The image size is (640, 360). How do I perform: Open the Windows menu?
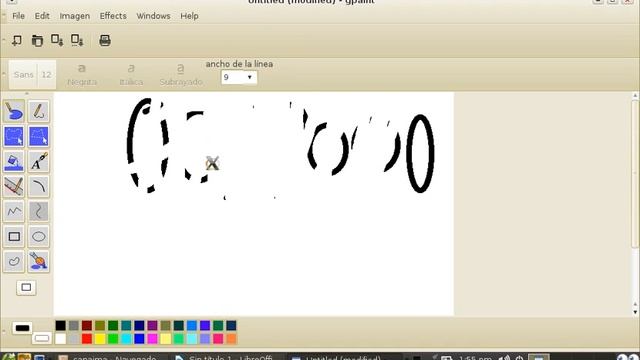click(153, 16)
